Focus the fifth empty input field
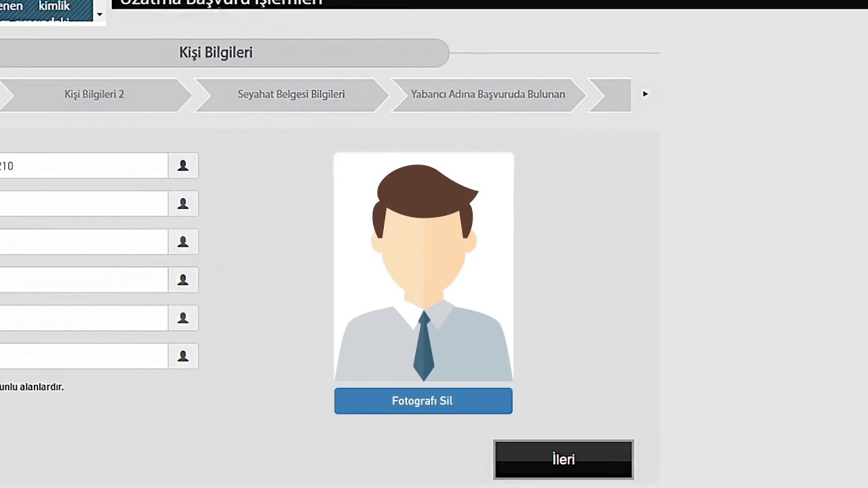This screenshot has width=868, height=488. click(83, 318)
